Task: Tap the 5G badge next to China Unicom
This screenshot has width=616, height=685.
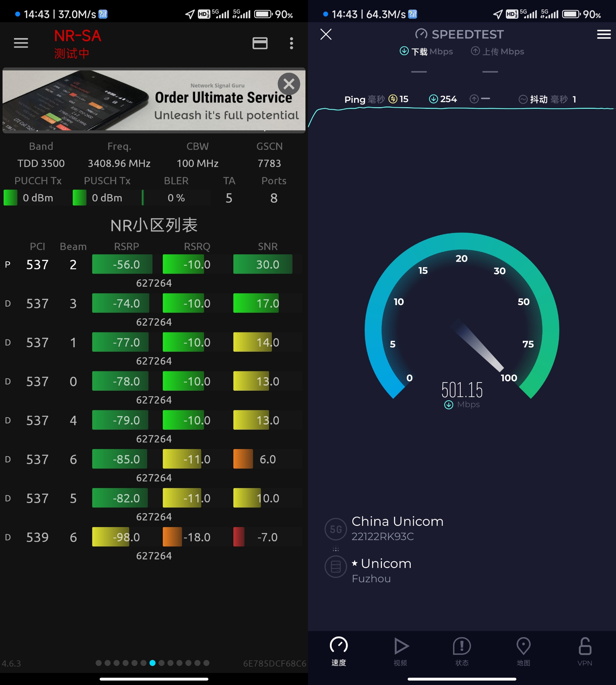Action: [336, 529]
